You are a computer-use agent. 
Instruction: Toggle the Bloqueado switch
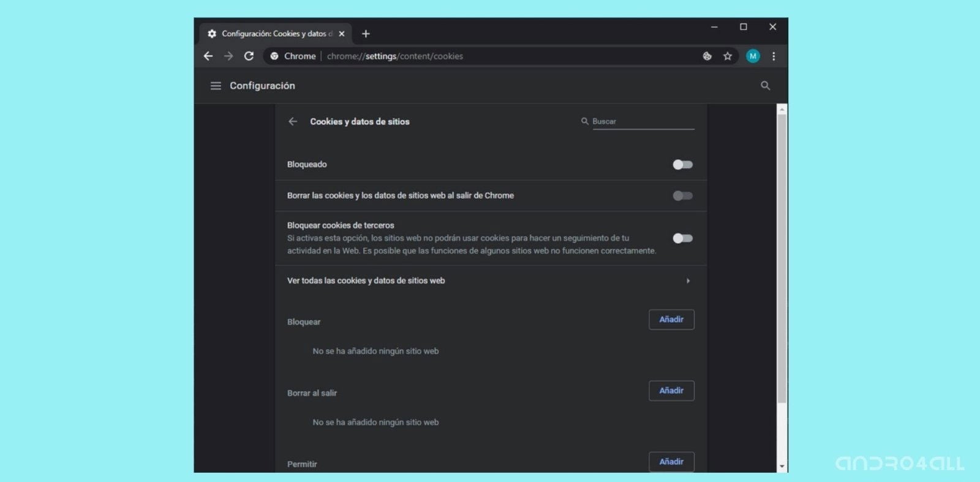[682, 165]
